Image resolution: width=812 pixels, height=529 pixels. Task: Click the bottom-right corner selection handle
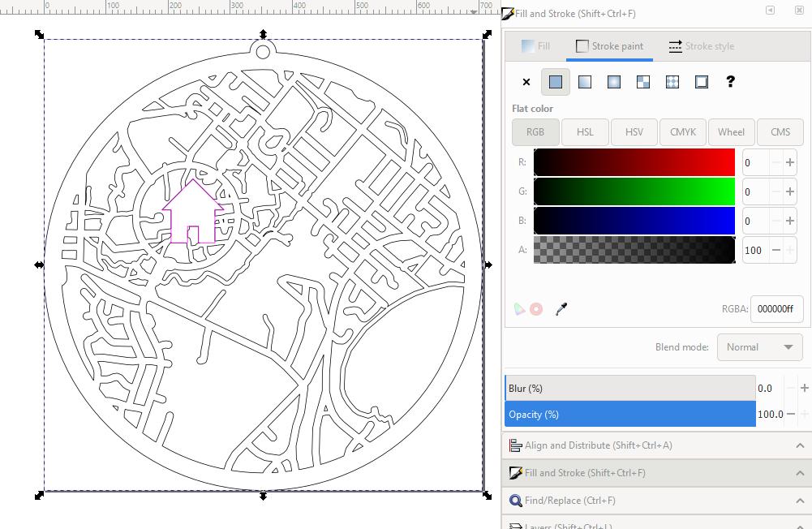[487, 495]
